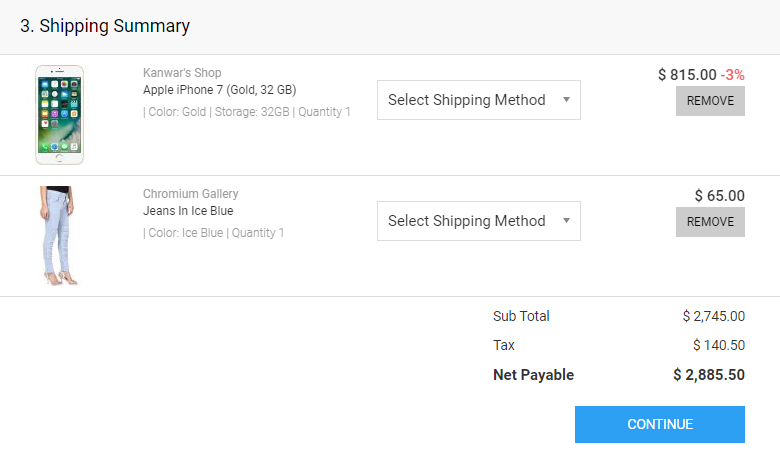The height and width of the screenshot is (461, 780).
Task: Click the Tax amount $ 140.50
Action: tap(718, 345)
